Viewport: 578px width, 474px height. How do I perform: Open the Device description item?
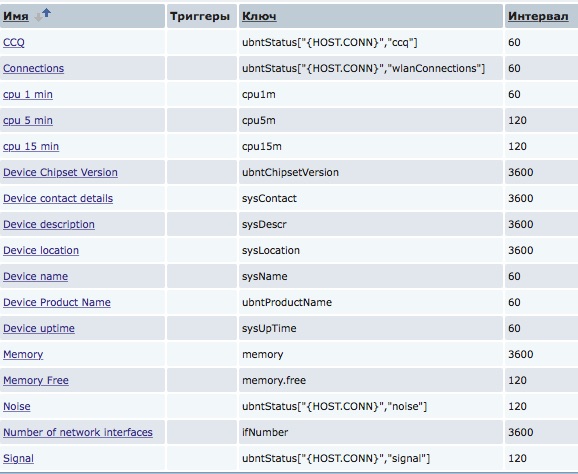49,224
